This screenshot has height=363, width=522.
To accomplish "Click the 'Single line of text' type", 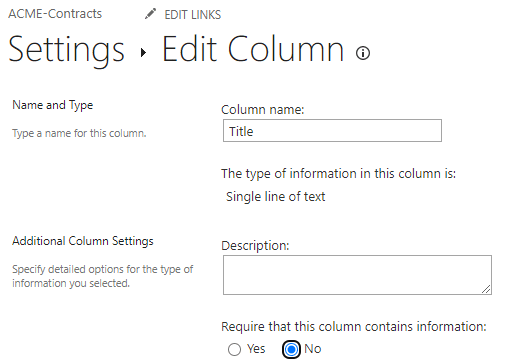I will 275,197.
